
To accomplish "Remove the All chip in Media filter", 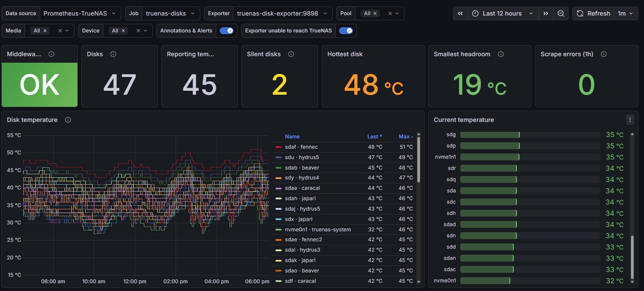I will (45, 31).
